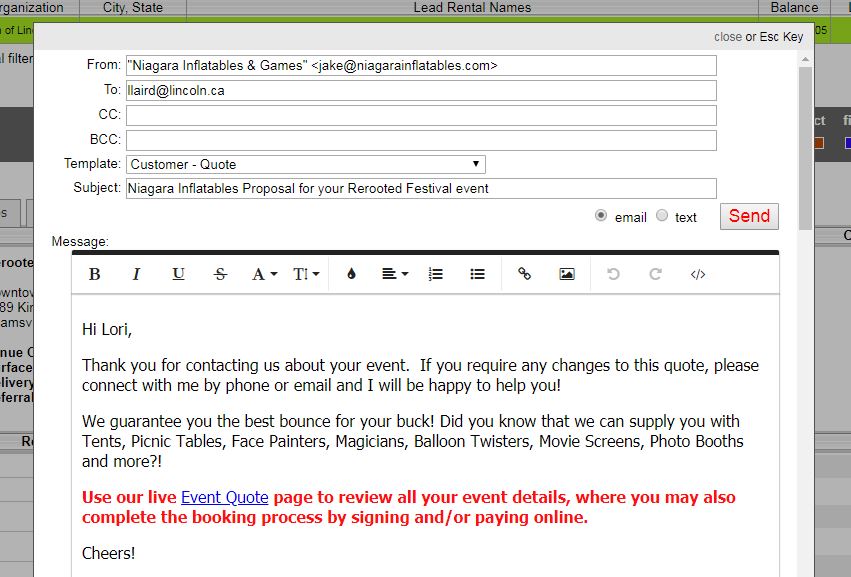Apply strikethrough formatting

click(x=220, y=274)
